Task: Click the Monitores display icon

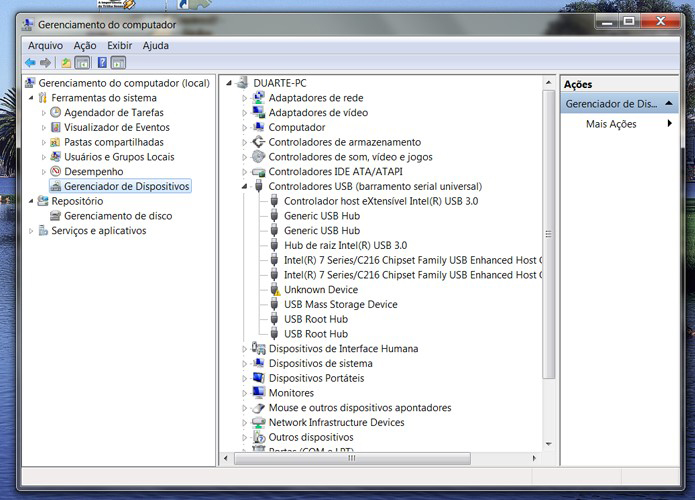Action: 258,393
